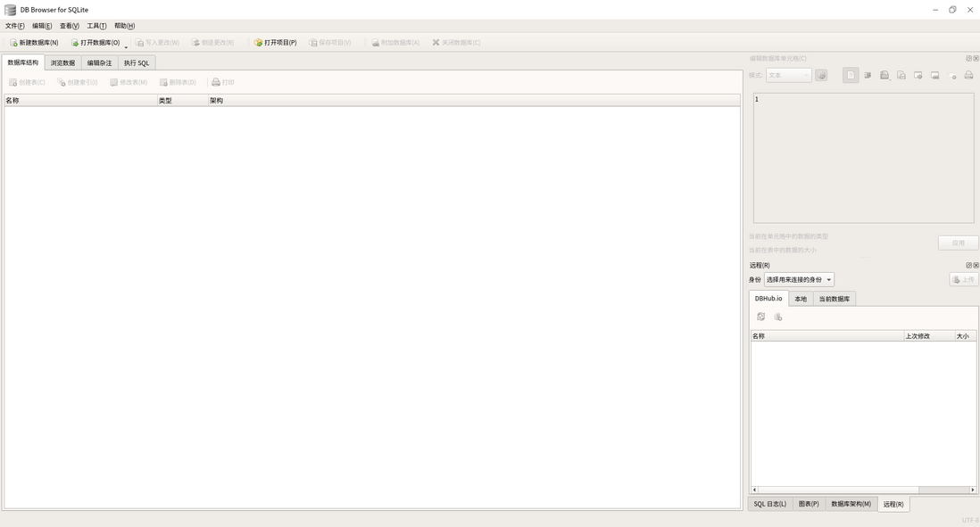Open the 选择用来连接的身份 identity dropdown
This screenshot has height=527, width=980.
click(x=799, y=280)
